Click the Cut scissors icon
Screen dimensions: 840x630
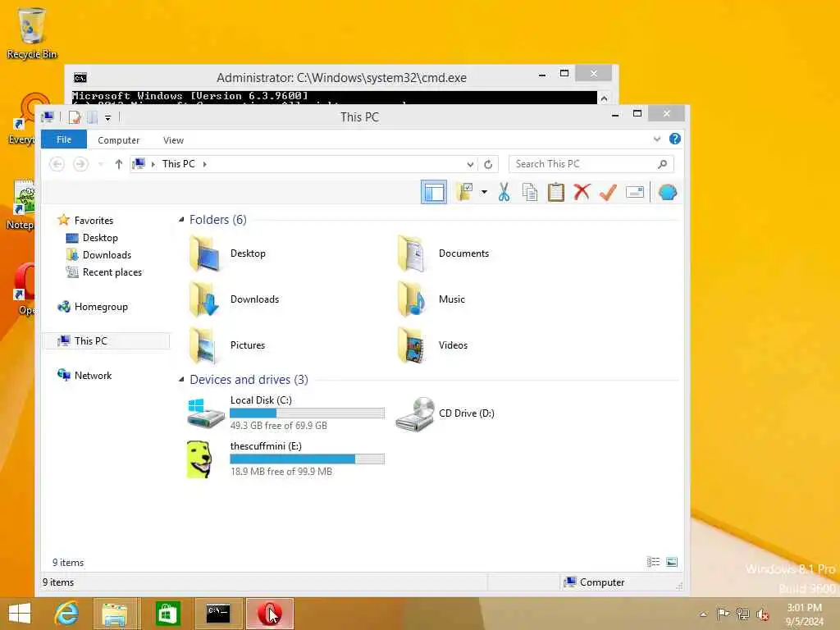[x=504, y=192]
